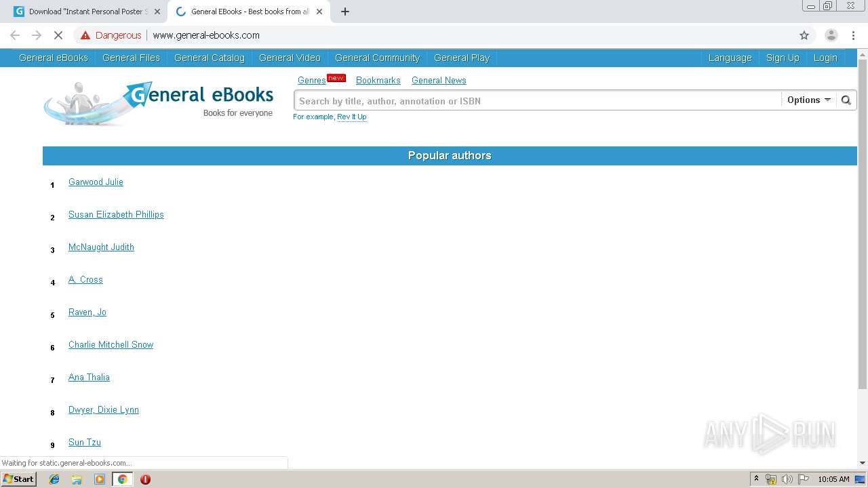Open General Files in the top navigation
The height and width of the screenshot is (488, 868).
coord(131,58)
